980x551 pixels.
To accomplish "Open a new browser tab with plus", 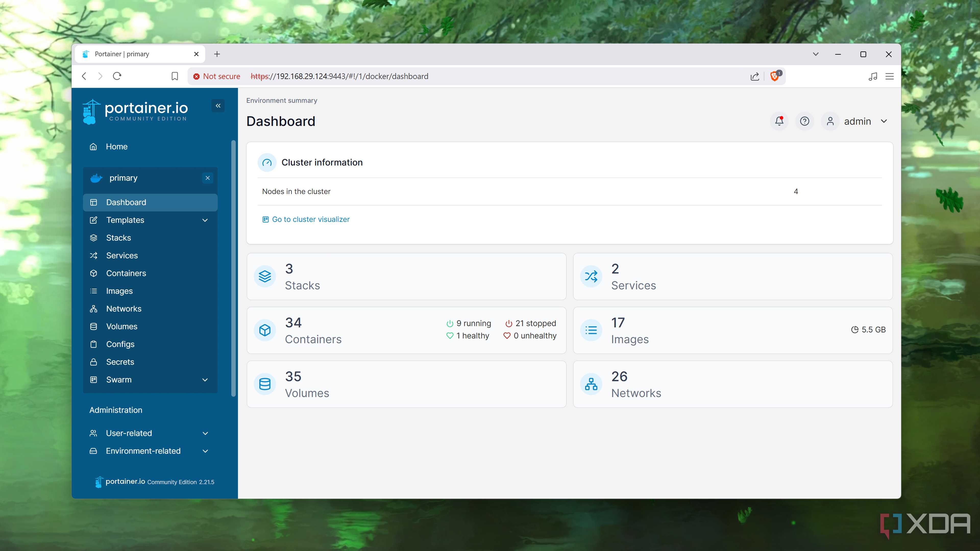I will (x=217, y=54).
